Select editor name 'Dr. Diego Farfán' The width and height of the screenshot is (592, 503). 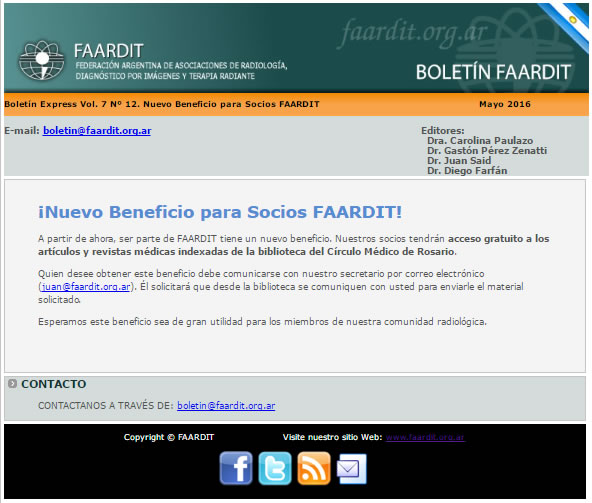(x=467, y=171)
